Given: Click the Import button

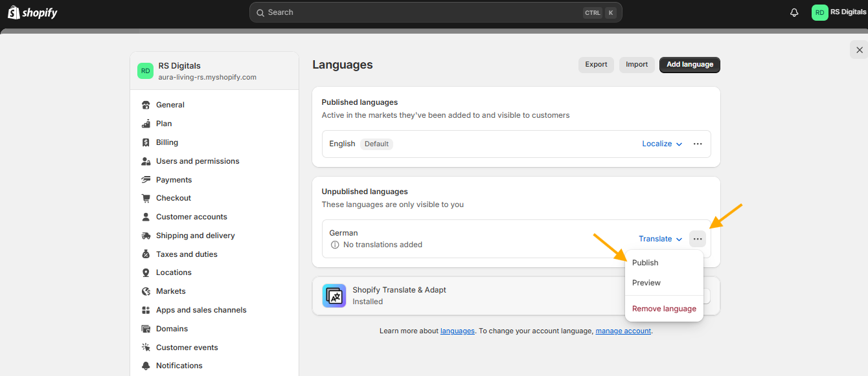Looking at the screenshot, I should point(637,65).
